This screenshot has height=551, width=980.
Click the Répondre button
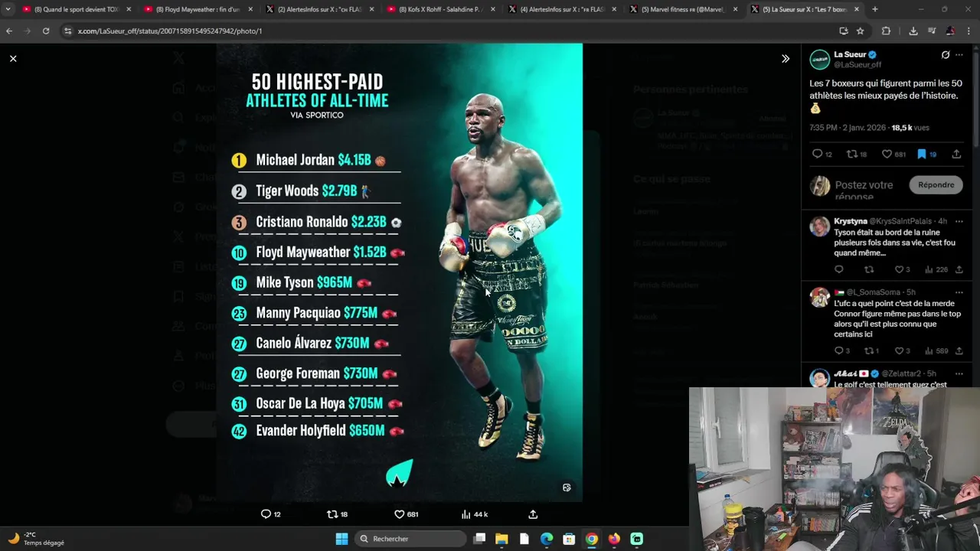click(x=936, y=184)
